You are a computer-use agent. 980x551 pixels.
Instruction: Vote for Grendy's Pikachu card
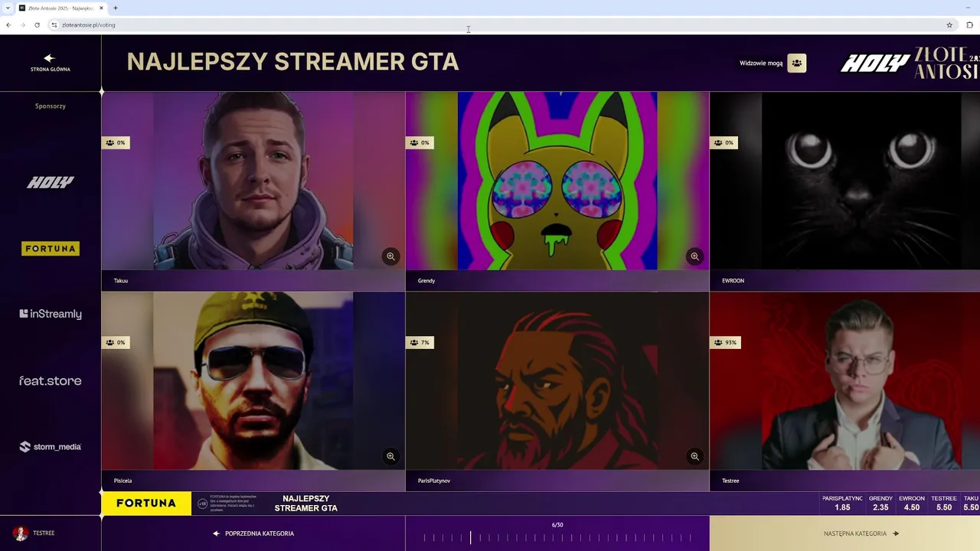[557, 181]
